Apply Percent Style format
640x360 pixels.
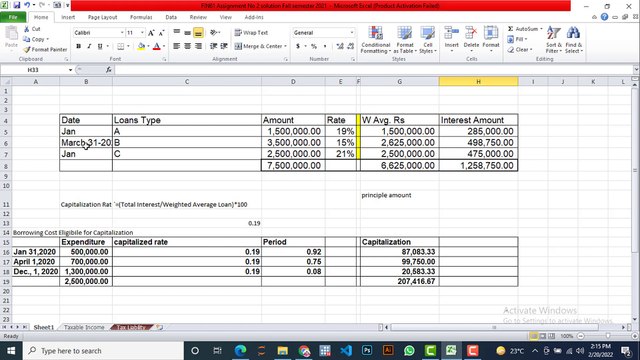click(x=314, y=46)
